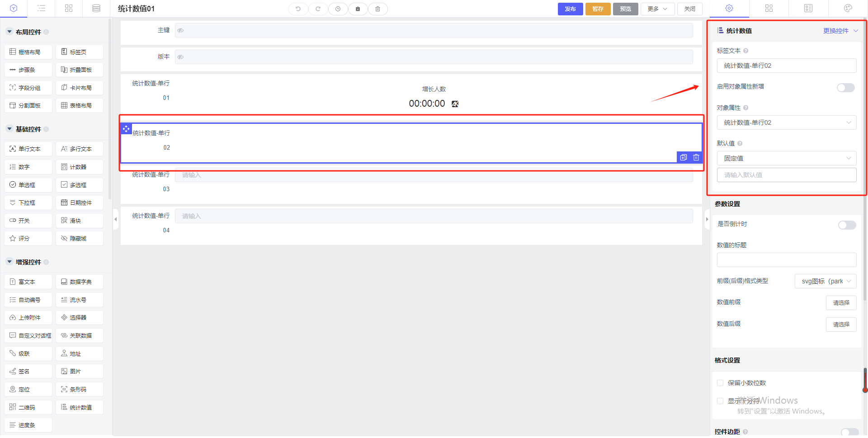Click the undo icon in top toolbar
868x438 pixels.
click(298, 9)
